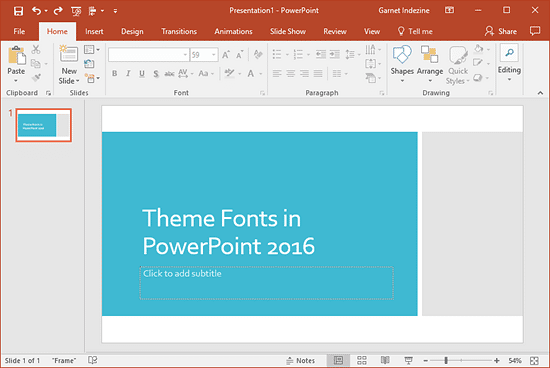Increase font size

coord(226,55)
